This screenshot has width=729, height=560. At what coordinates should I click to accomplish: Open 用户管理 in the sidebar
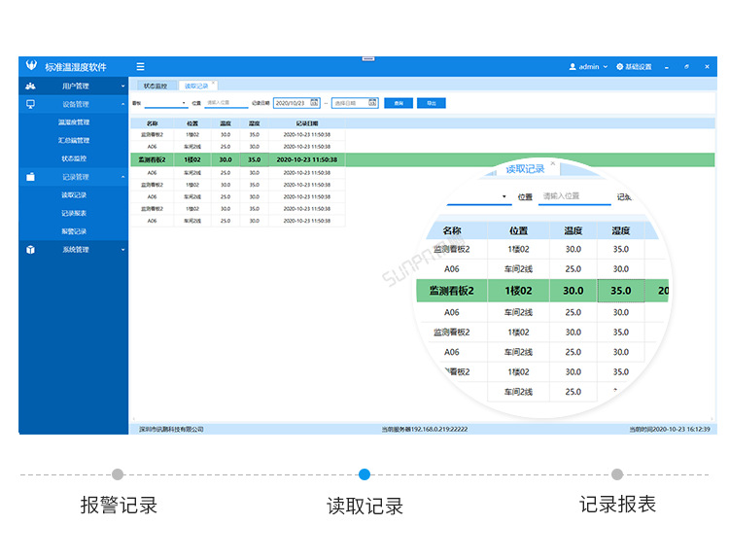pos(74,87)
